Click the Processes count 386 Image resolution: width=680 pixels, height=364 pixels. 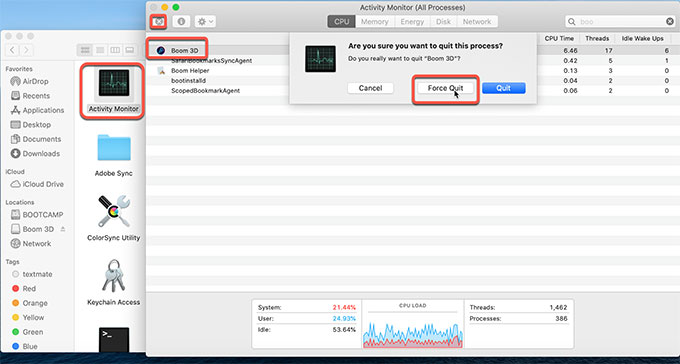tap(561, 319)
